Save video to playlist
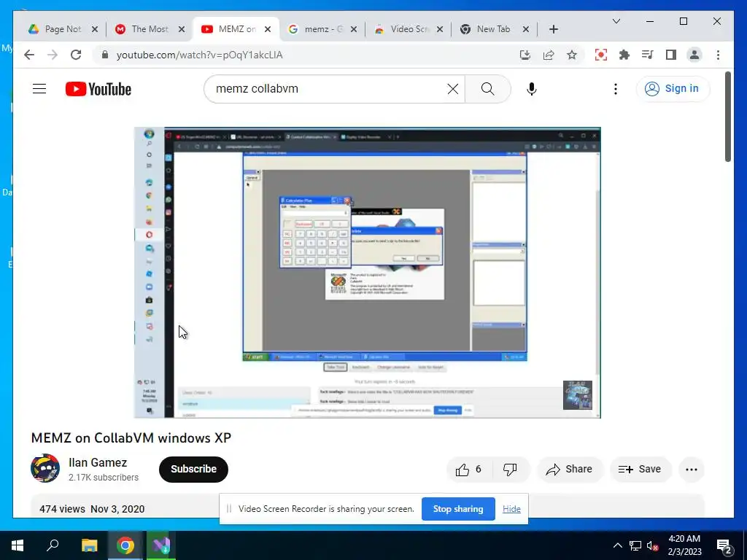 click(x=640, y=470)
